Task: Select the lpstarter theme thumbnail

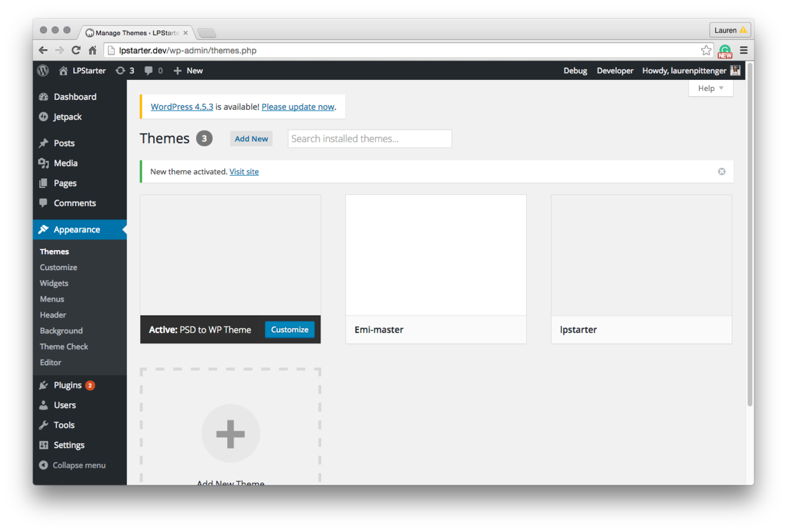Action: [642, 255]
